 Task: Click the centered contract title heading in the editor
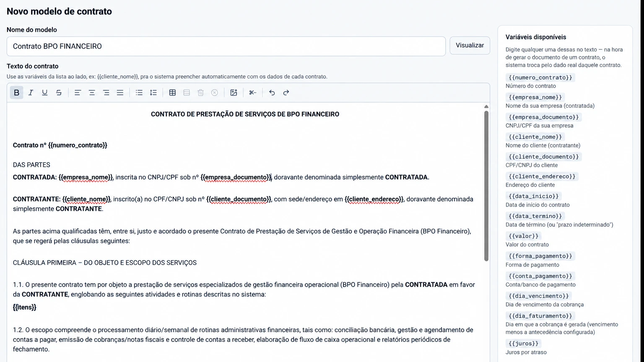(245, 114)
